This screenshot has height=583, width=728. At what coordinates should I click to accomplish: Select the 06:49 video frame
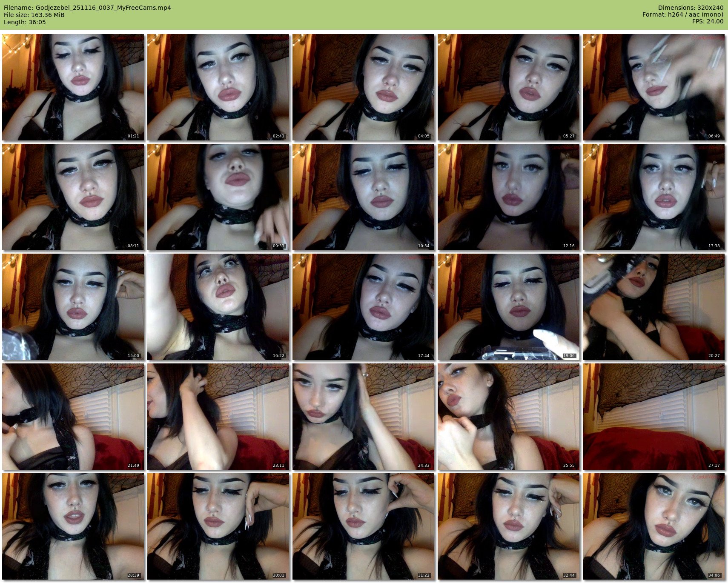tap(653, 87)
